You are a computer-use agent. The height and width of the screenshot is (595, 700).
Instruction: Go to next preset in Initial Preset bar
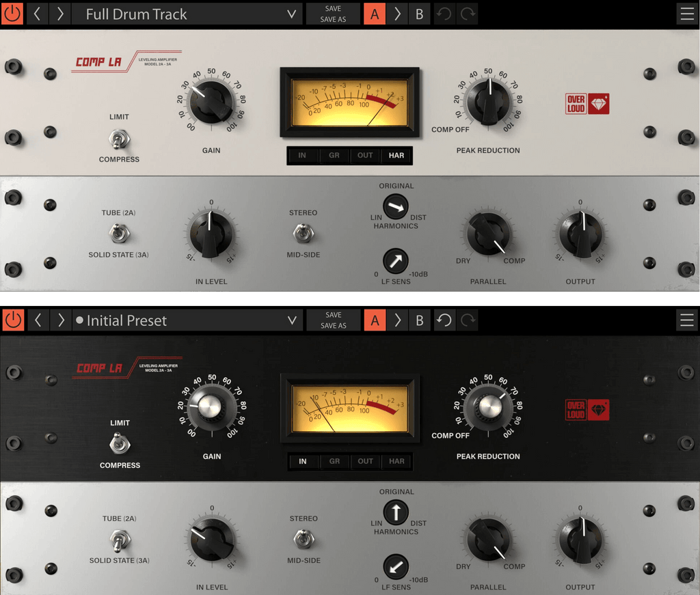(x=61, y=320)
